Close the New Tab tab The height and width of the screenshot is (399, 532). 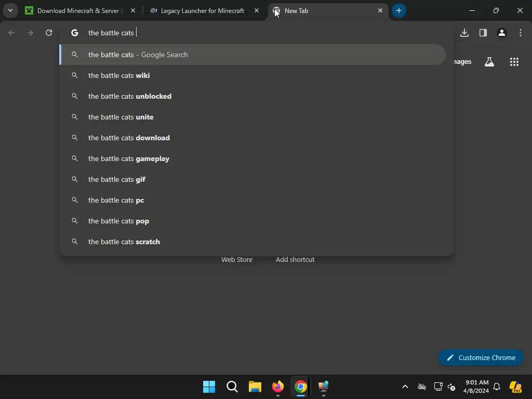pyautogui.click(x=380, y=10)
